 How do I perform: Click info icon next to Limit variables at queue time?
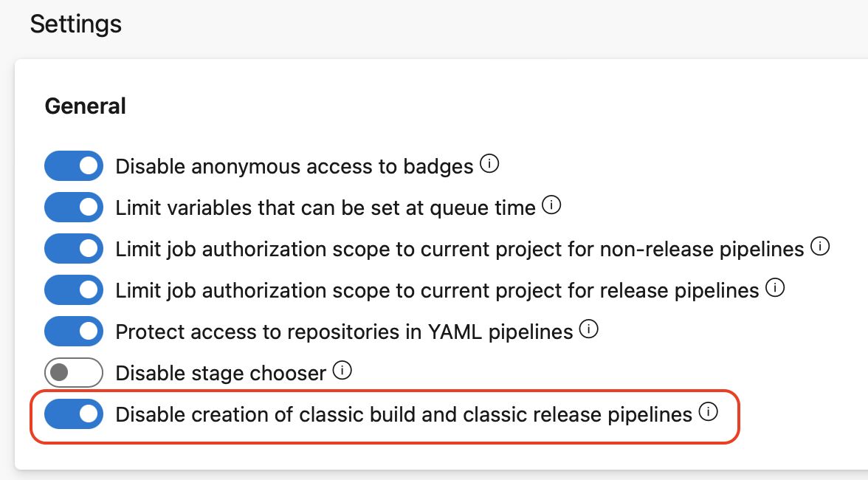point(551,205)
